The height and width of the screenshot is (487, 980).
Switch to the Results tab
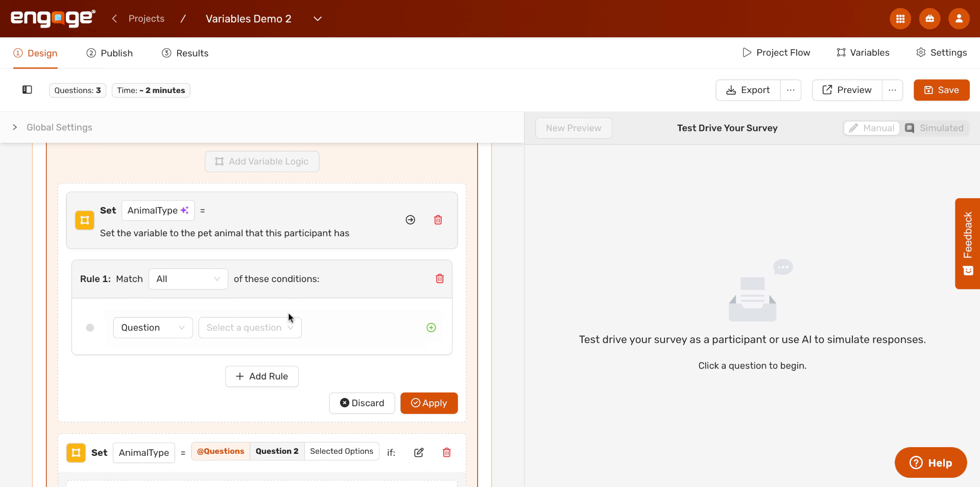tap(185, 53)
